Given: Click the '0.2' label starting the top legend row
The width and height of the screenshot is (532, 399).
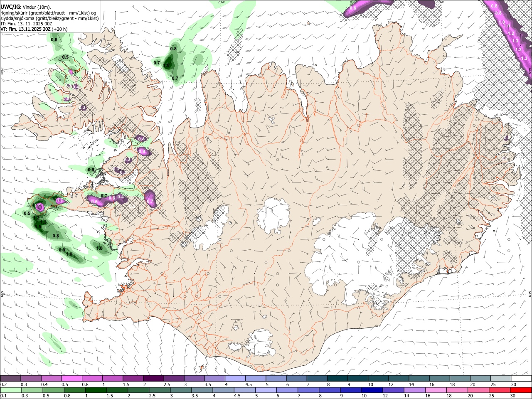Looking at the screenshot, I should (x=4, y=384).
